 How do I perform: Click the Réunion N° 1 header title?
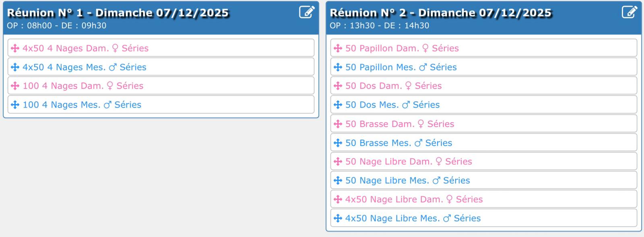pyautogui.click(x=118, y=13)
